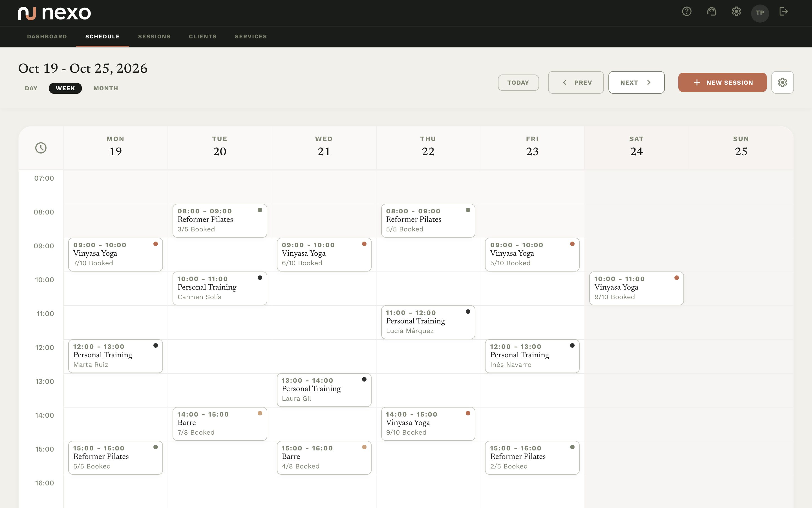Click the nexo logo
Screen dimensions: 812x508
click(54, 14)
